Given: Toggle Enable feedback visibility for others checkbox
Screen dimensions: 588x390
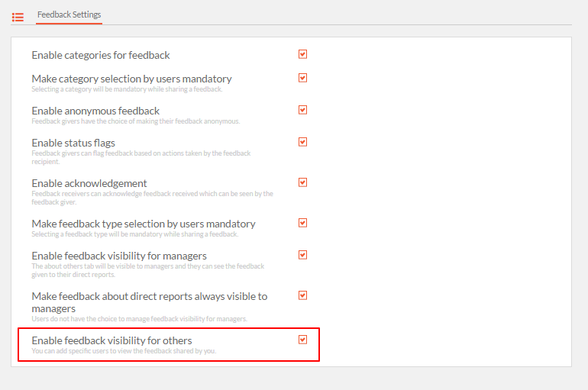Looking at the screenshot, I should pos(302,340).
